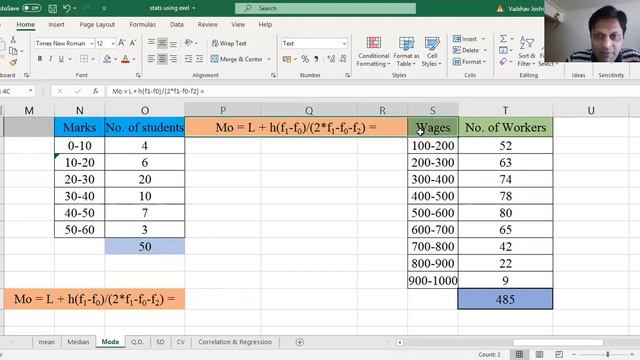Image resolution: width=640 pixels, height=360 pixels.
Task: Click the Copy icon
Action: 13,51
